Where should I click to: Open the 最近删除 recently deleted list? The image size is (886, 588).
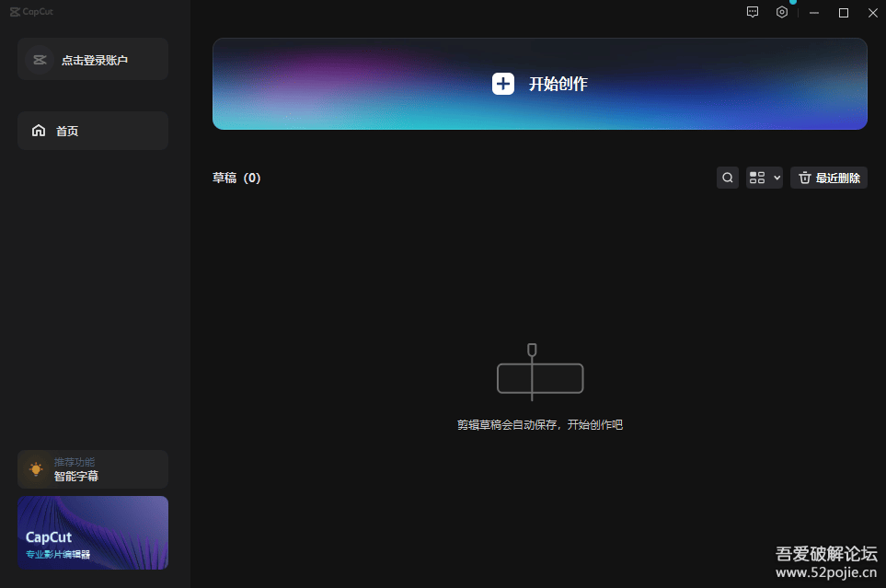[837, 178]
